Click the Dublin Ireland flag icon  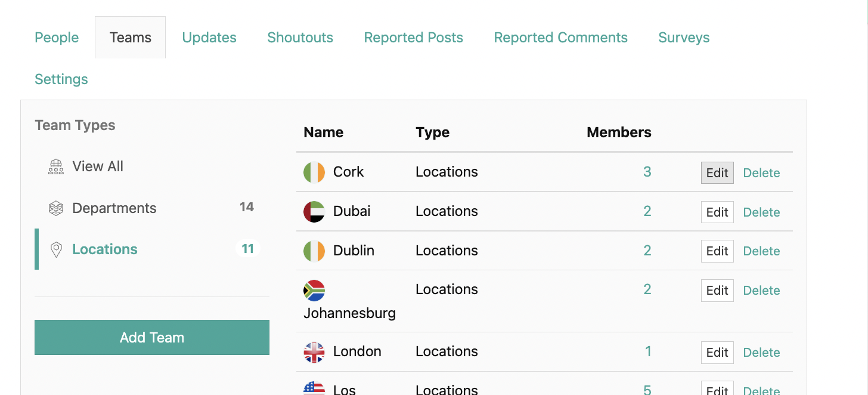pos(314,251)
